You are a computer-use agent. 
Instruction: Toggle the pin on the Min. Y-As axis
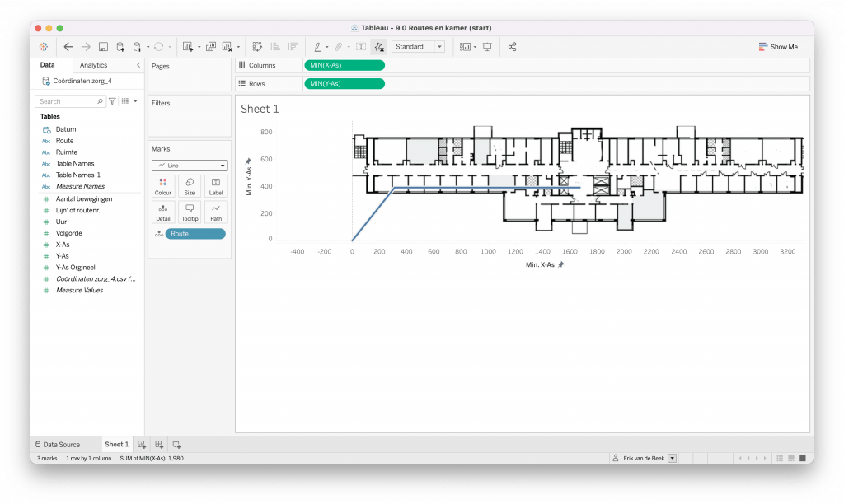pyautogui.click(x=249, y=161)
